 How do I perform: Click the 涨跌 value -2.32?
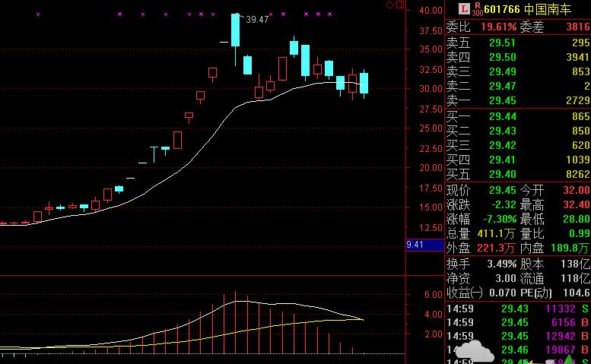tap(504, 204)
